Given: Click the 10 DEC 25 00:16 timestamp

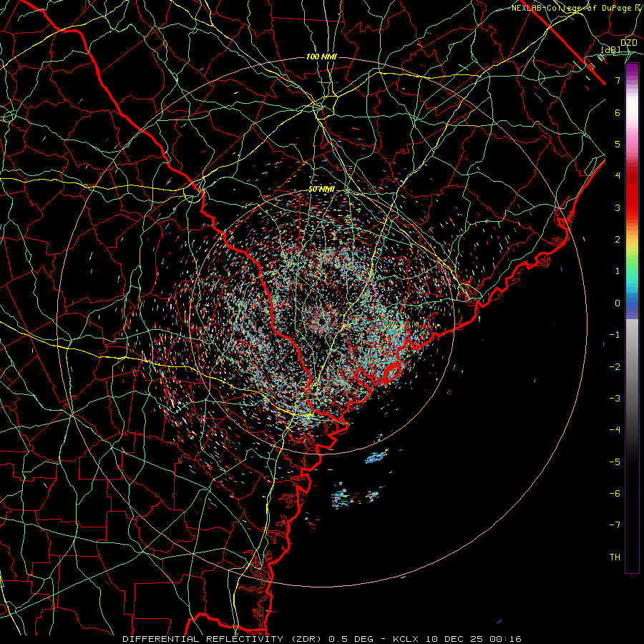Looking at the screenshot, I should [x=474, y=639].
